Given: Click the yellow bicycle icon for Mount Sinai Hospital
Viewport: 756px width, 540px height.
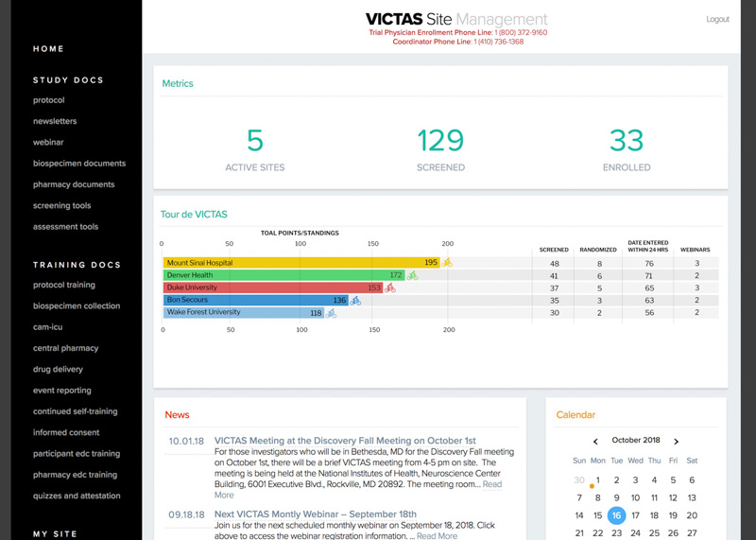Looking at the screenshot, I should point(447,263).
